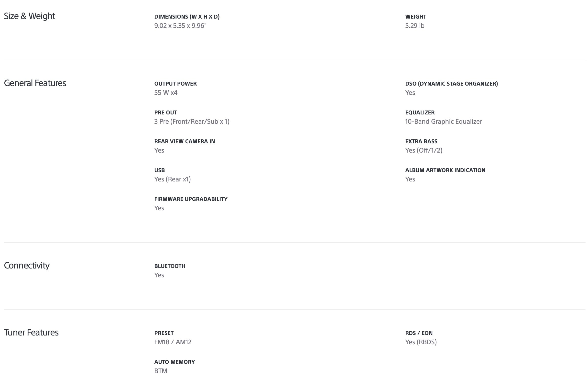Click the Firmware Upgradability label
588x379 pixels.
[191, 199]
